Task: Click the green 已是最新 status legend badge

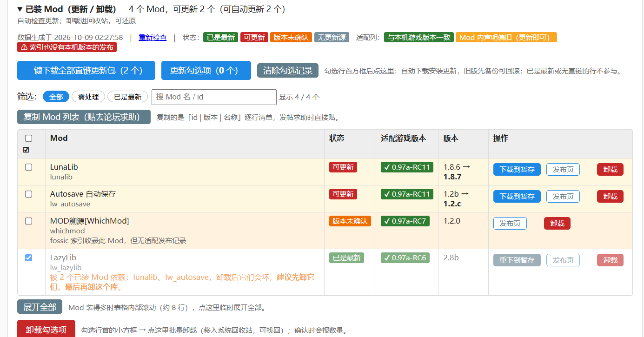Action: (220, 38)
